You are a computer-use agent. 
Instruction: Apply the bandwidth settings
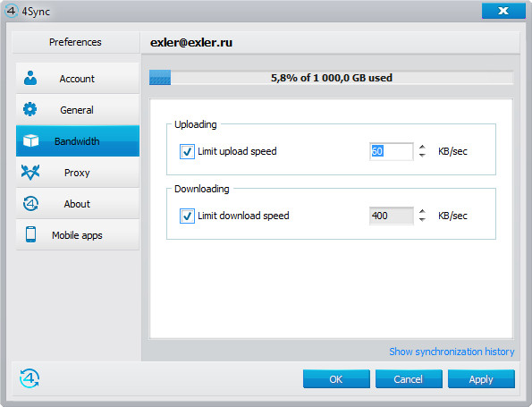tap(481, 379)
